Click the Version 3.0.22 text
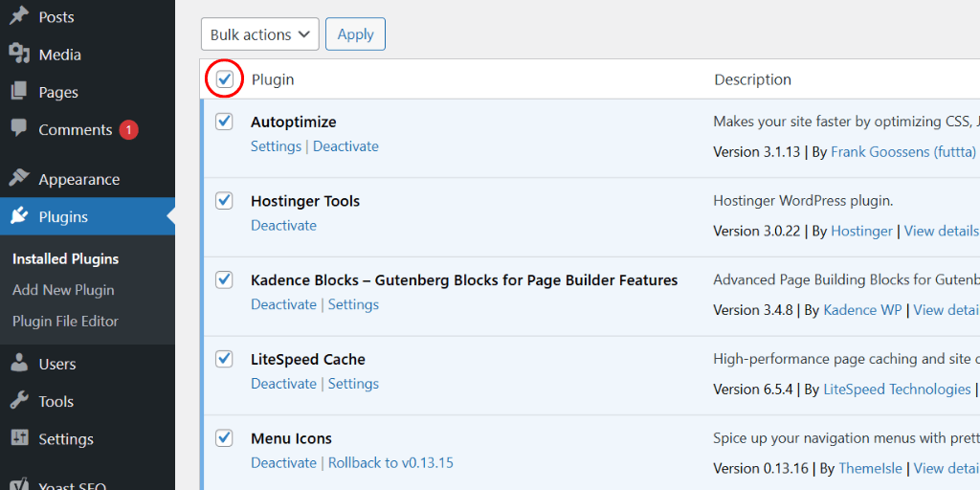 756,231
